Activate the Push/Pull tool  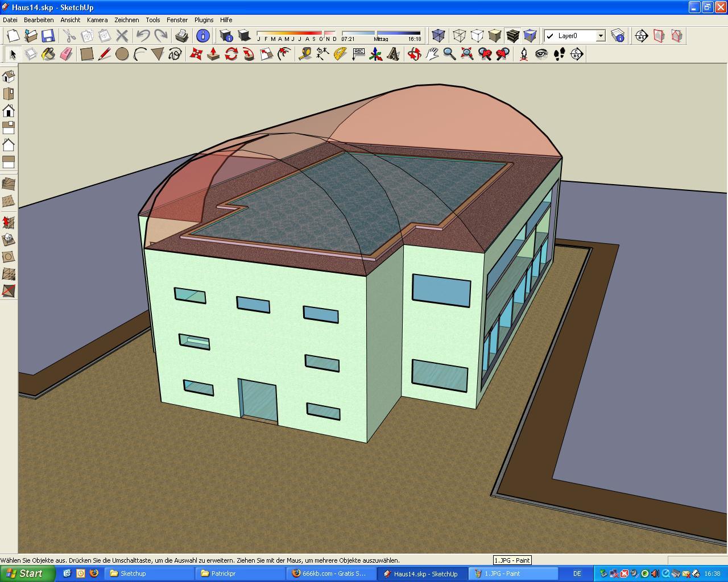pyautogui.click(x=214, y=54)
